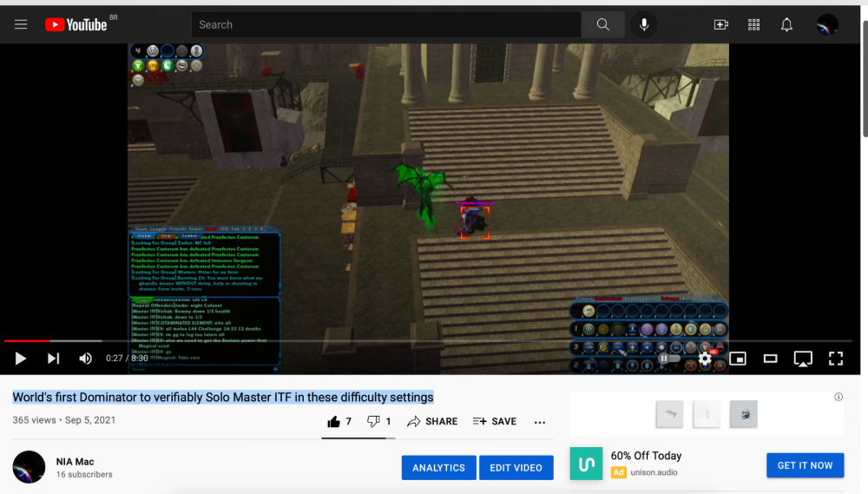868x494 pixels.
Task: Open the YouTube apps grid icon
Action: (x=754, y=24)
